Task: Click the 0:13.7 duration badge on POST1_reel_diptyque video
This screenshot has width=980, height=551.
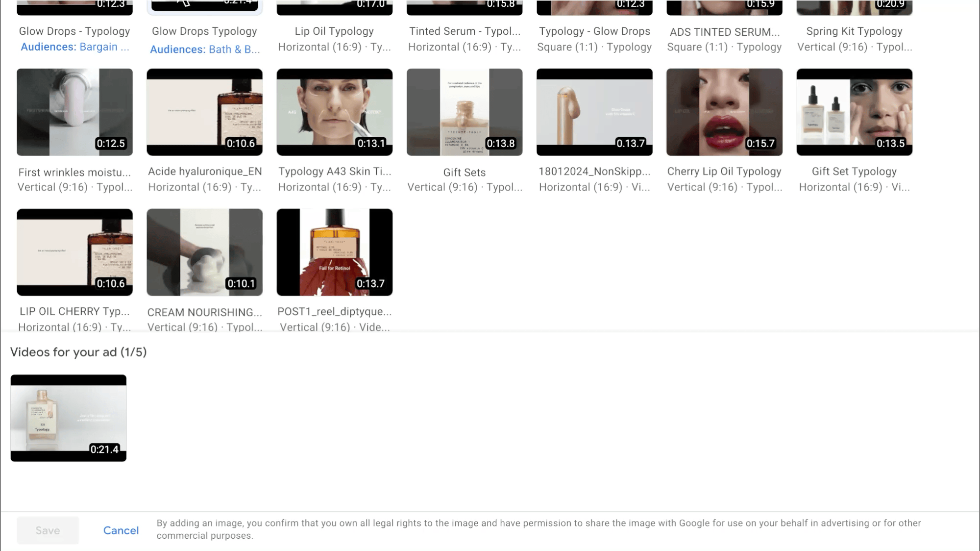Action: coord(370,283)
